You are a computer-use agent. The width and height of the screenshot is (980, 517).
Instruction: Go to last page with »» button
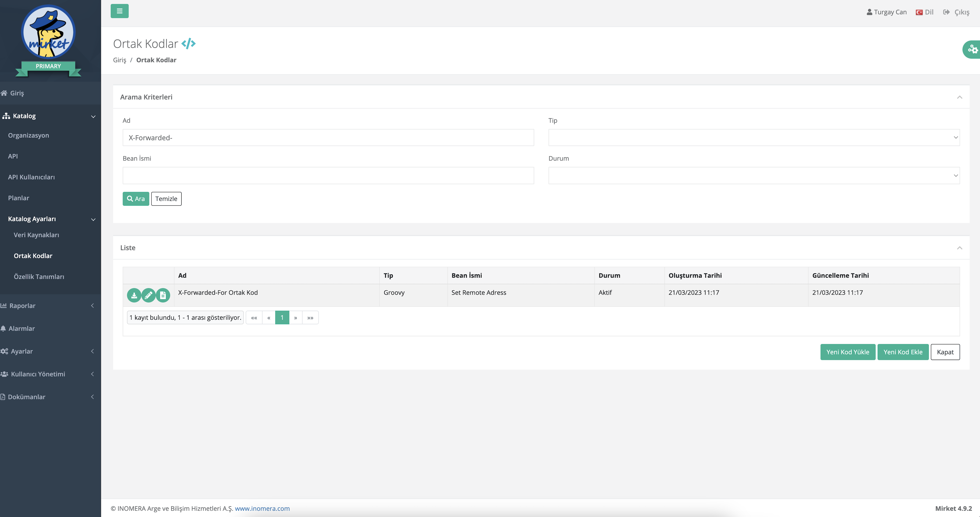click(x=310, y=318)
